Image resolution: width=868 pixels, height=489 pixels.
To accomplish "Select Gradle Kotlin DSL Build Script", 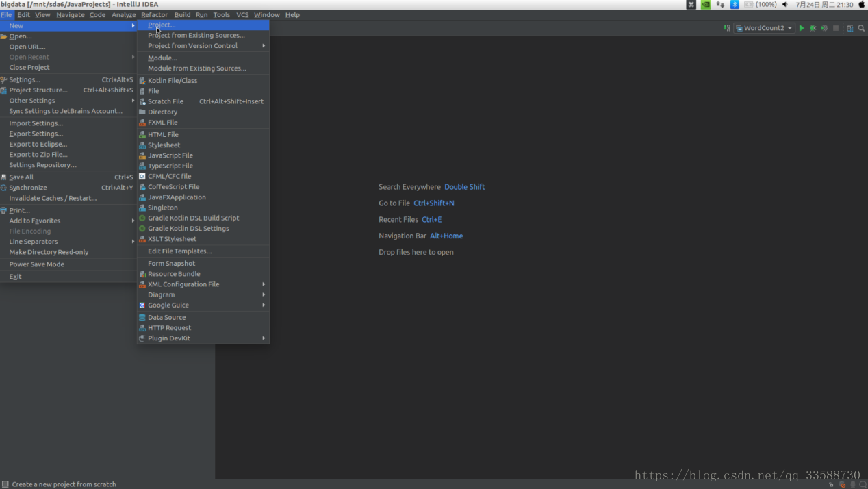I will [203, 218].
